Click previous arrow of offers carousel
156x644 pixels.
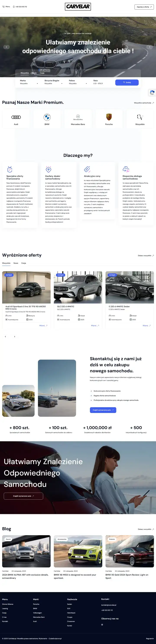coord(5,337)
